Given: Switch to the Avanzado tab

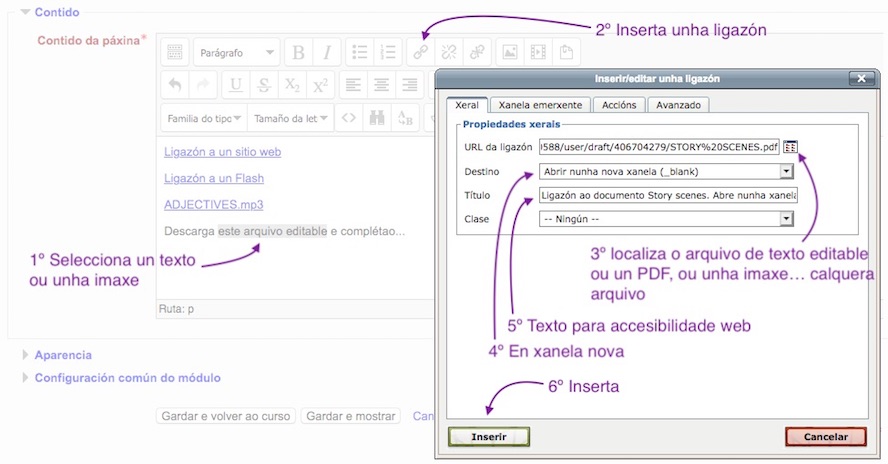Looking at the screenshot, I should point(678,105).
